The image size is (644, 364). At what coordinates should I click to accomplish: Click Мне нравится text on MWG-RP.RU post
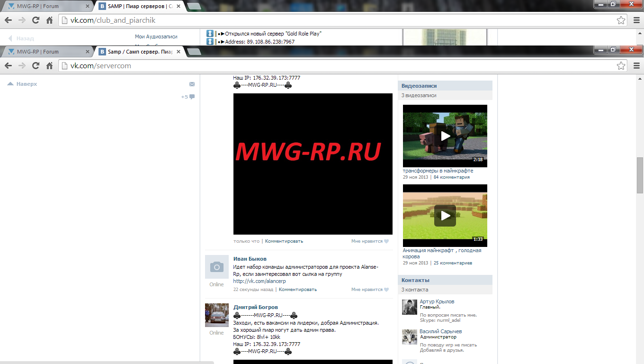point(367,241)
